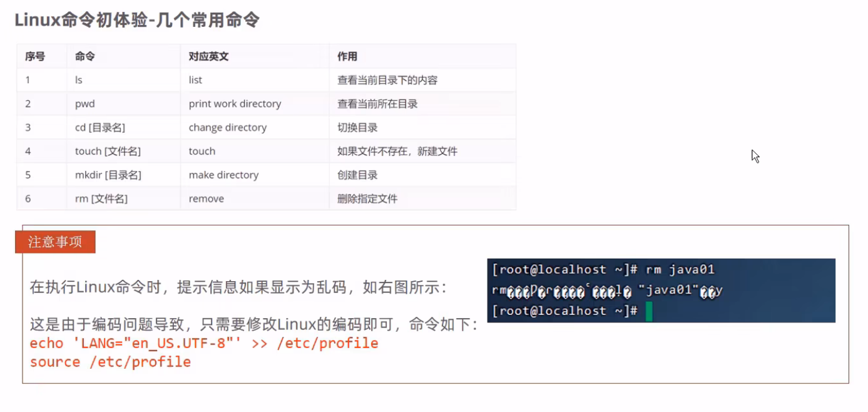
Task: Click the red echo LANG command line
Action: click(204, 343)
